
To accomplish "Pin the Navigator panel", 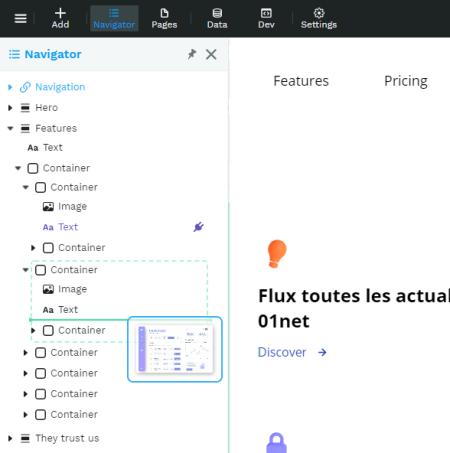I will pos(192,54).
